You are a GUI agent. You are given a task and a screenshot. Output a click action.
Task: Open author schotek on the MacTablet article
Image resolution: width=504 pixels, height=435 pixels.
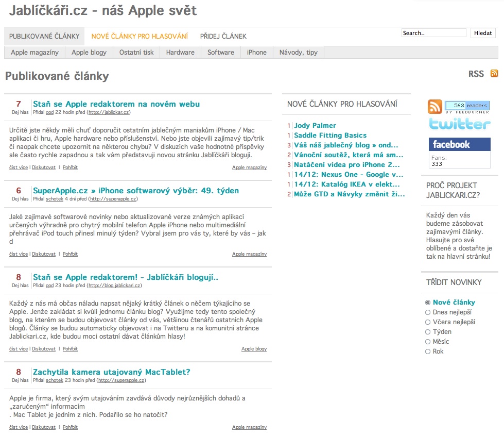(x=55, y=380)
